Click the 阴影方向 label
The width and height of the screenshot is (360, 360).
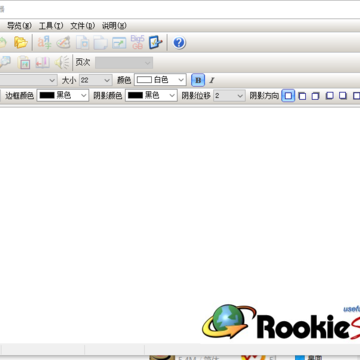(x=264, y=96)
